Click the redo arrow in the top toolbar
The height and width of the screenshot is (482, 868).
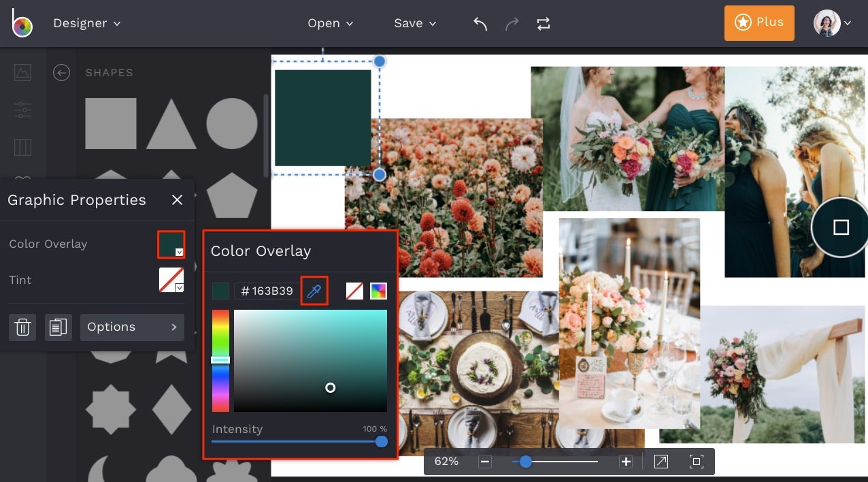coord(511,23)
